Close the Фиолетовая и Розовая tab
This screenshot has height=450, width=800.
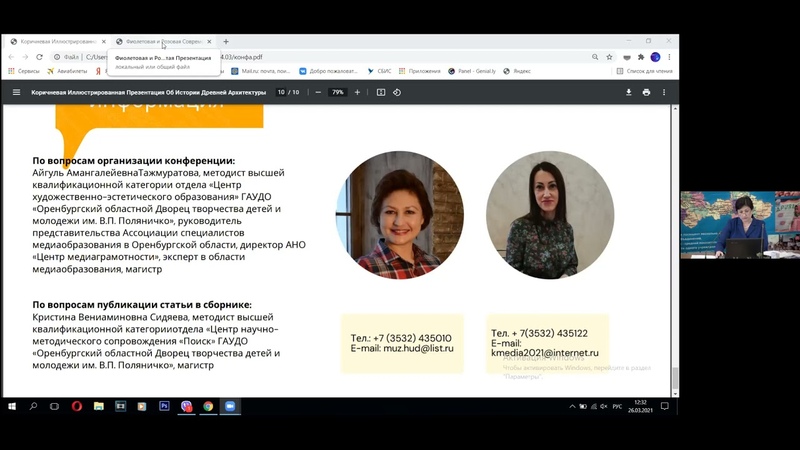[x=209, y=41]
